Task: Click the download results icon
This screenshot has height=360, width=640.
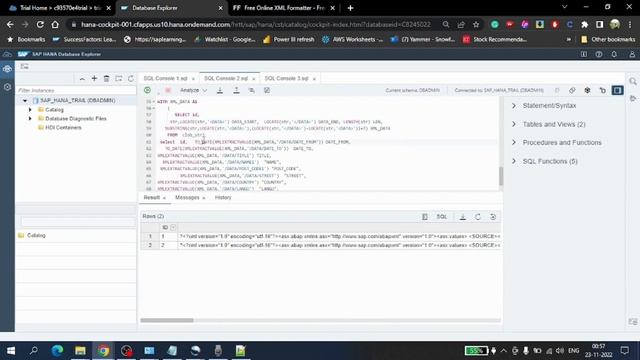Action: 462,217
